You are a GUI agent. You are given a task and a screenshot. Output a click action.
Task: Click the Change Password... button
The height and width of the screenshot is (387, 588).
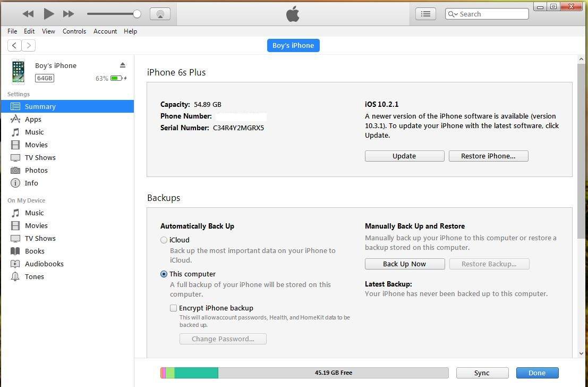223,339
